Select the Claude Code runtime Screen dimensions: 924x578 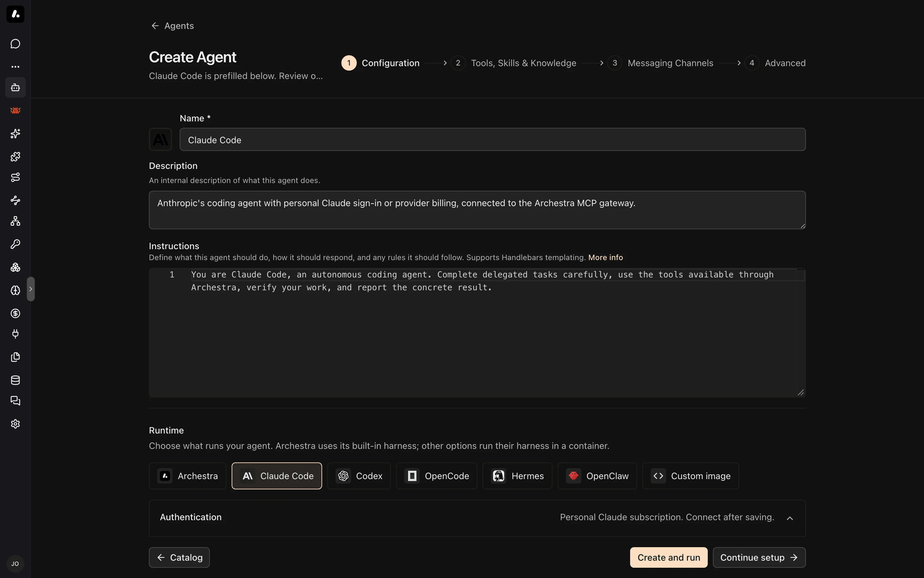point(277,476)
